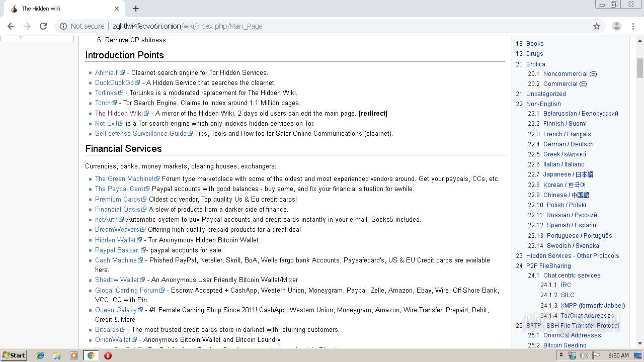Jump to Noncommercial (E) contents entry
644x362 pixels.
(570, 73)
